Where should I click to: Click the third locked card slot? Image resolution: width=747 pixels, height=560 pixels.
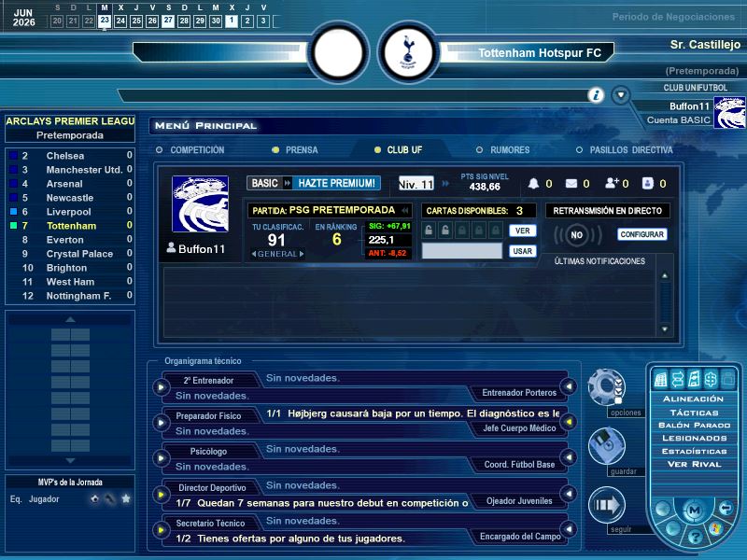coord(462,231)
